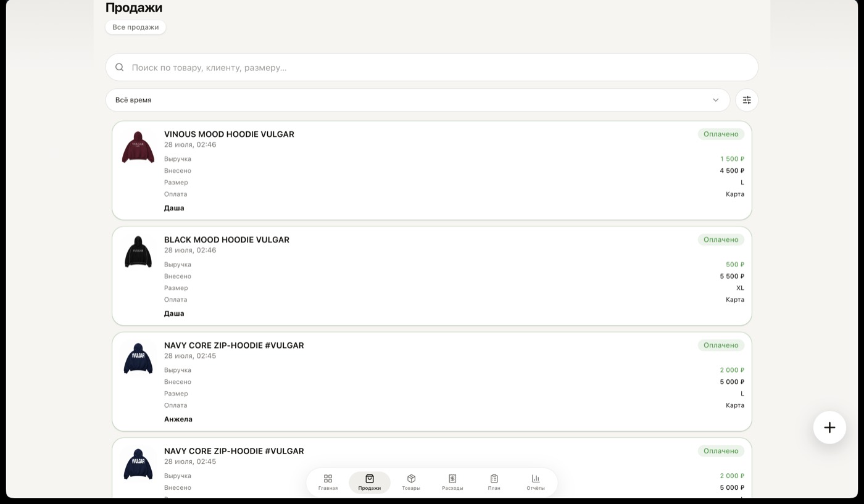Click the vinous hoodie thumbnail

(x=138, y=147)
